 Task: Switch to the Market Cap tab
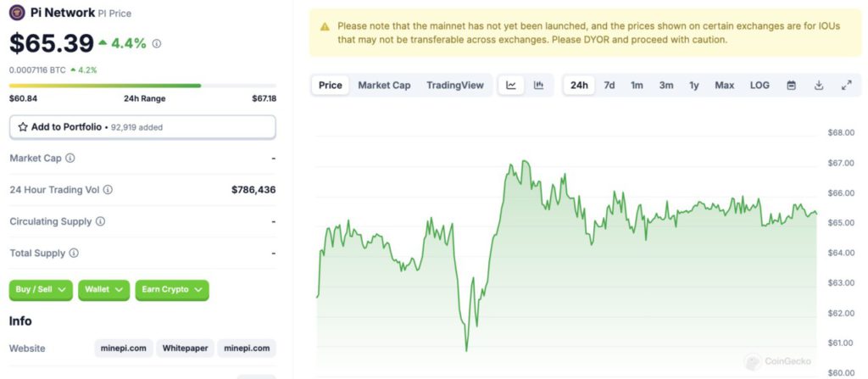(x=384, y=85)
